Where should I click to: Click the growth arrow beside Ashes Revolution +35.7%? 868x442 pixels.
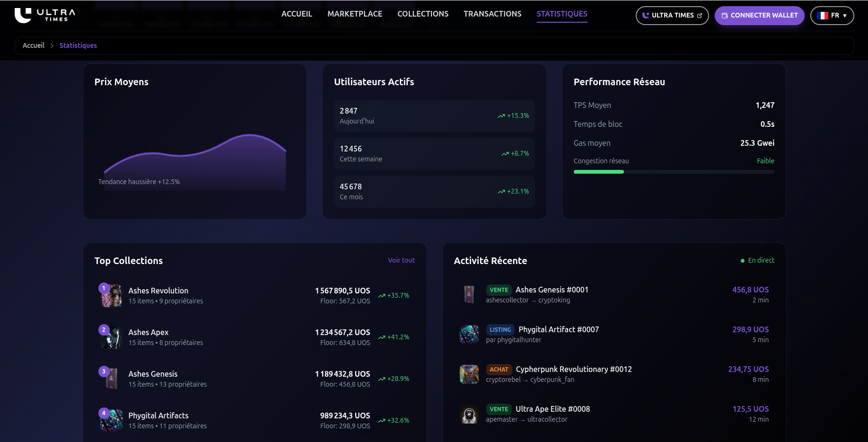tap(382, 295)
